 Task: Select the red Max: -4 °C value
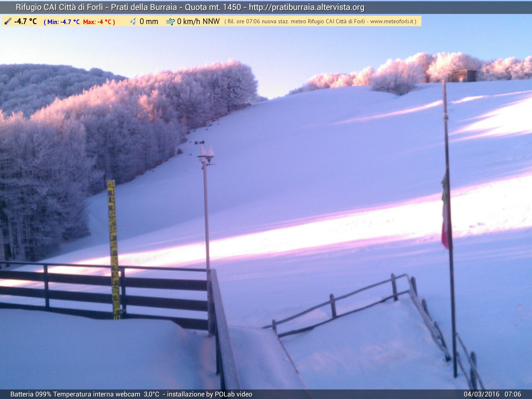point(98,22)
